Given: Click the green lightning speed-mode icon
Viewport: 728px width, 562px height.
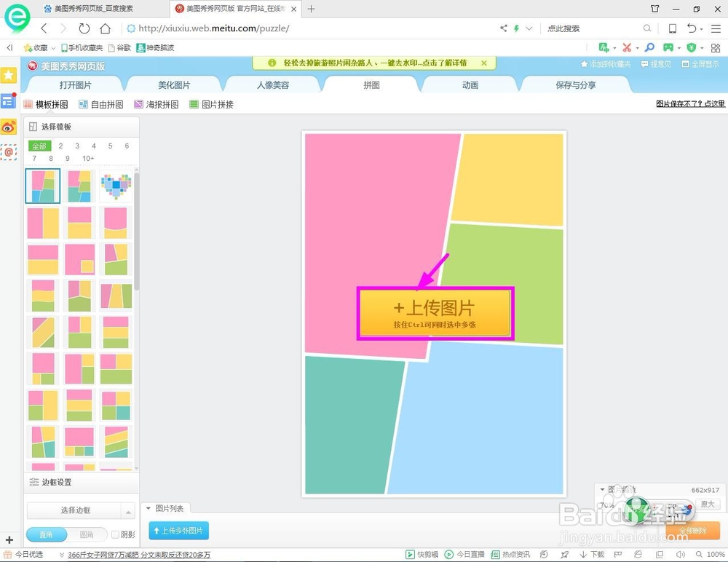Looking at the screenshot, I should pos(516,28).
